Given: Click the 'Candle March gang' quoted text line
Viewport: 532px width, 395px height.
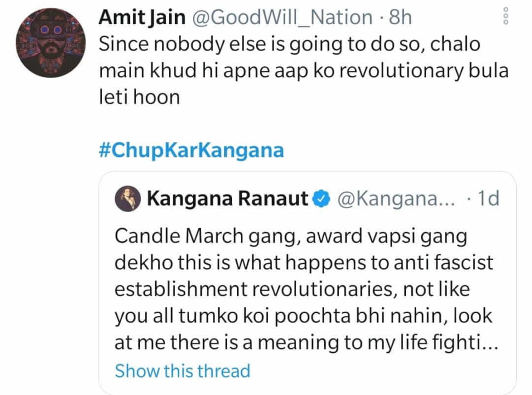Looking at the screenshot, I should pos(291,236).
